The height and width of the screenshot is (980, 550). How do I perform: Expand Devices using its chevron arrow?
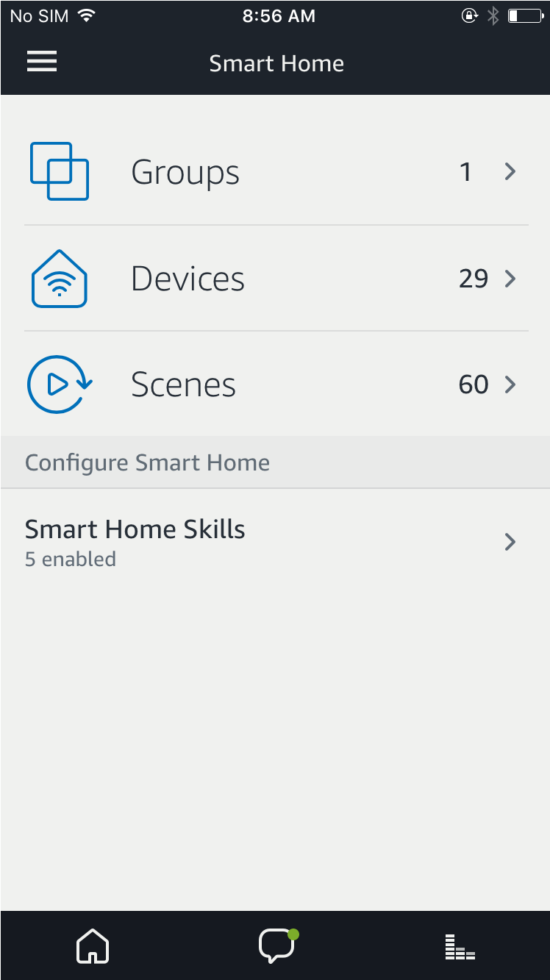[510, 279]
